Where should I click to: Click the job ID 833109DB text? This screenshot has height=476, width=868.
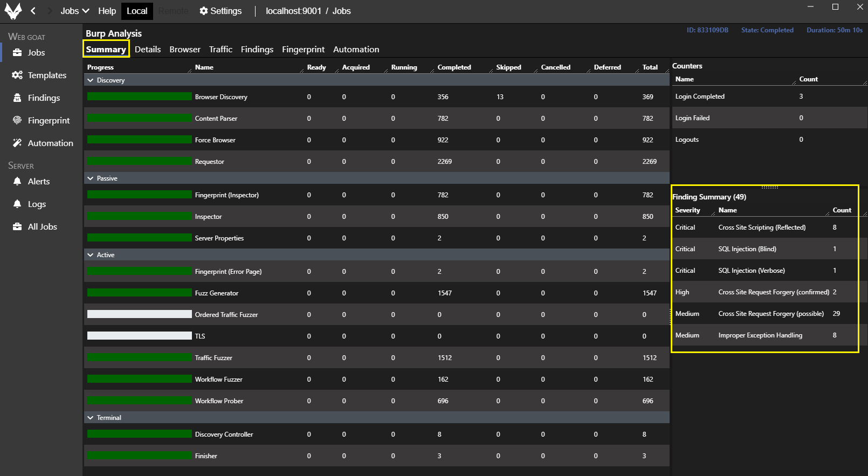(707, 30)
